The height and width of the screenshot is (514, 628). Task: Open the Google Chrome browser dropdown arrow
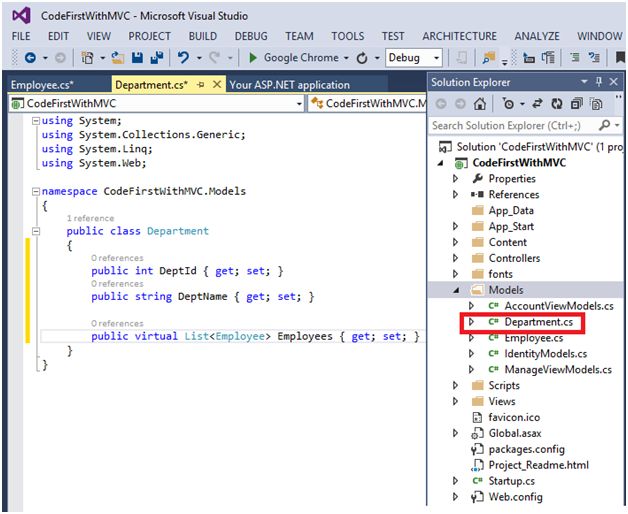346,58
